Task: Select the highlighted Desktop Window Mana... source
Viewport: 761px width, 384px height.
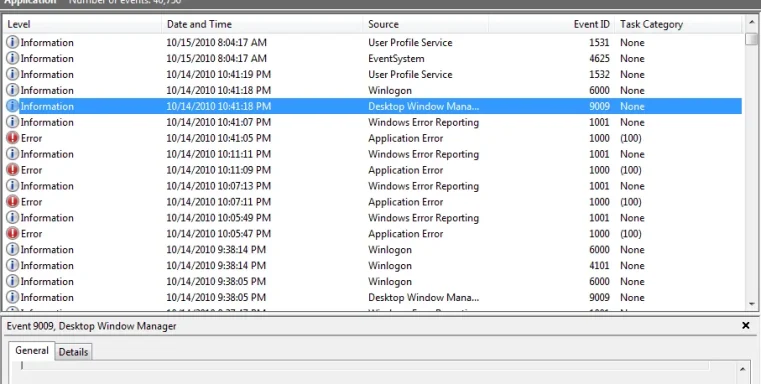Action: coord(423,106)
